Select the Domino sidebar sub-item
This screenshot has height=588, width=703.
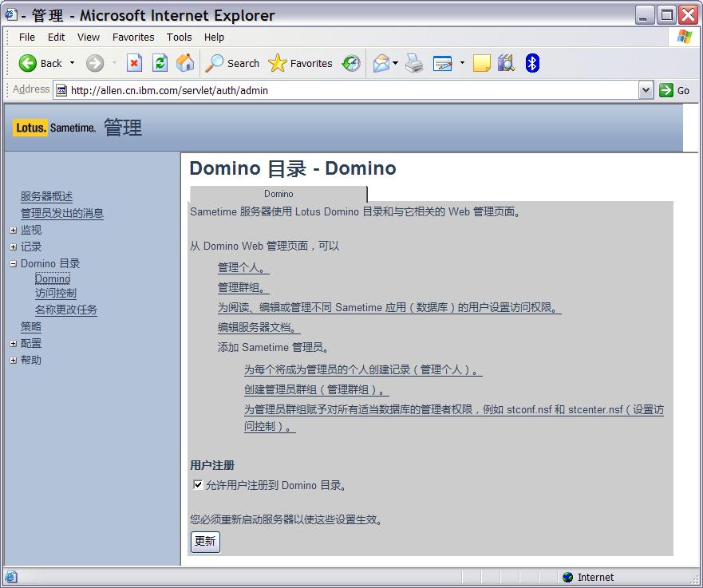click(x=53, y=278)
